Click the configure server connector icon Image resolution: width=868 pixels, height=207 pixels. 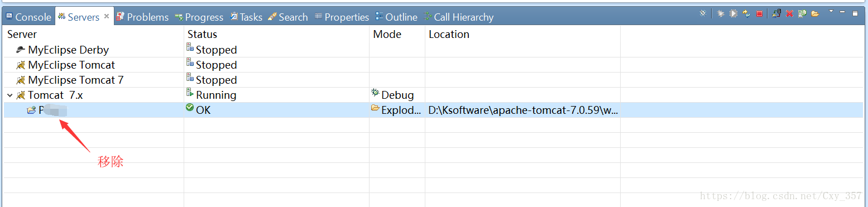703,13
